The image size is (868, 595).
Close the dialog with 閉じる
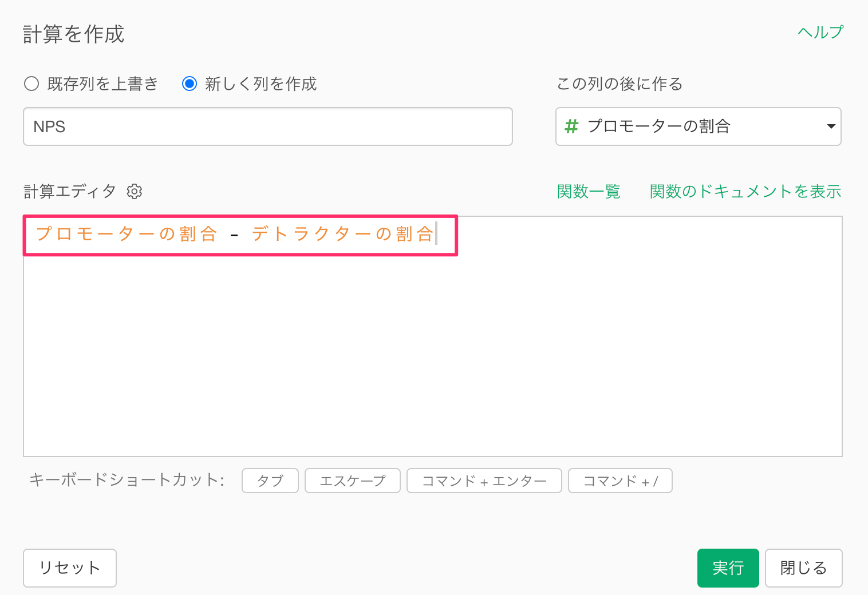(x=804, y=568)
